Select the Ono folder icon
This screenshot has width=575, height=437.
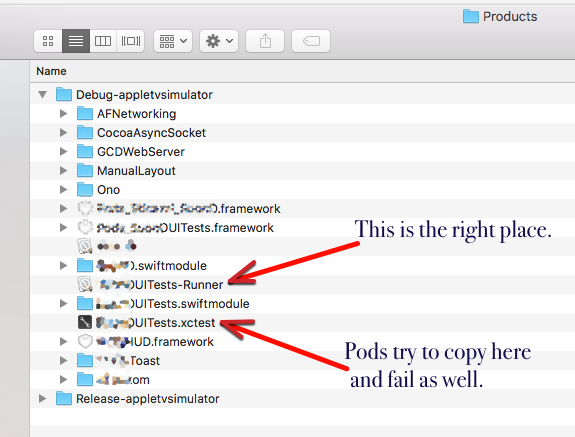coord(85,189)
